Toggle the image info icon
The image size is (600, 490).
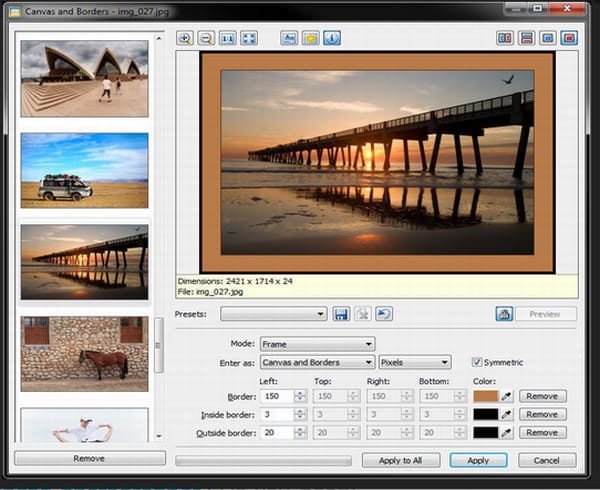[x=332, y=38]
